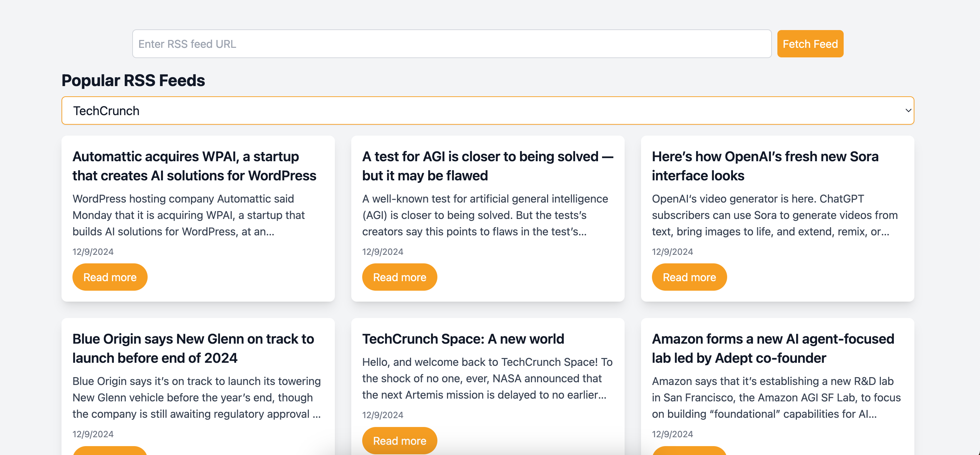
Task: Read more on AGI test article
Action: (x=399, y=277)
